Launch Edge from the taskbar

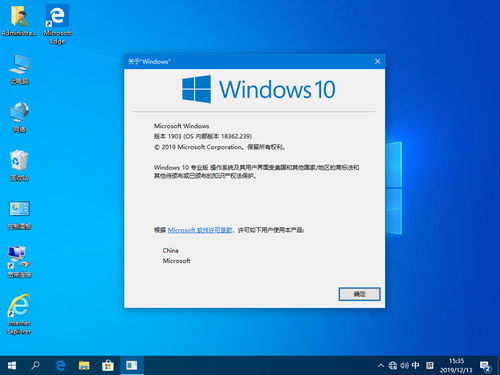(60, 366)
